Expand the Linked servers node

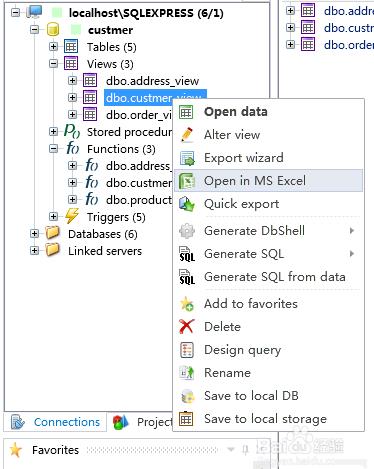click(x=34, y=251)
